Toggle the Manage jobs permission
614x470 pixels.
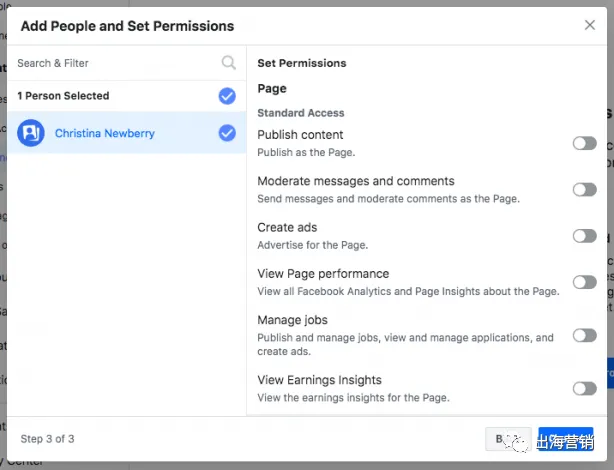[x=585, y=335]
